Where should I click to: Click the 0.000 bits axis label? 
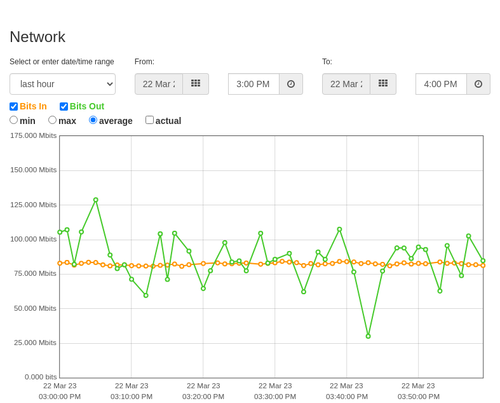(41, 377)
